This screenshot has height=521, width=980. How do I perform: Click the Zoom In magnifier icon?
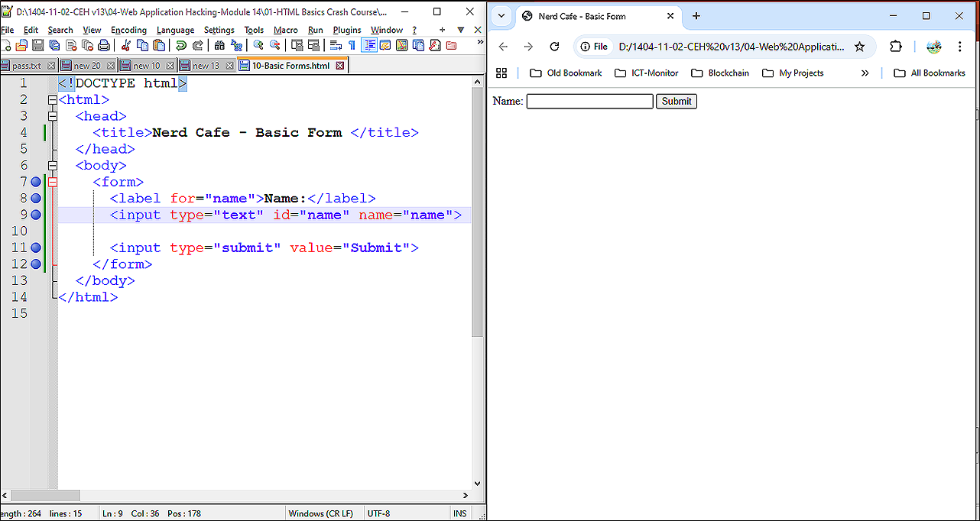coord(258,46)
